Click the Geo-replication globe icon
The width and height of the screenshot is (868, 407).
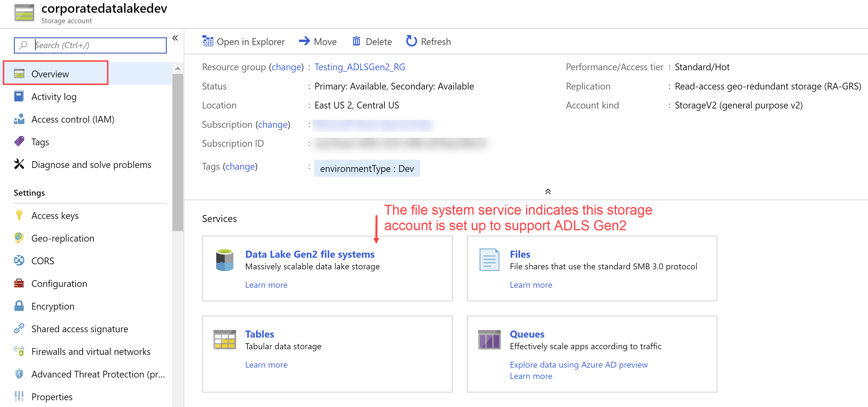(19, 238)
